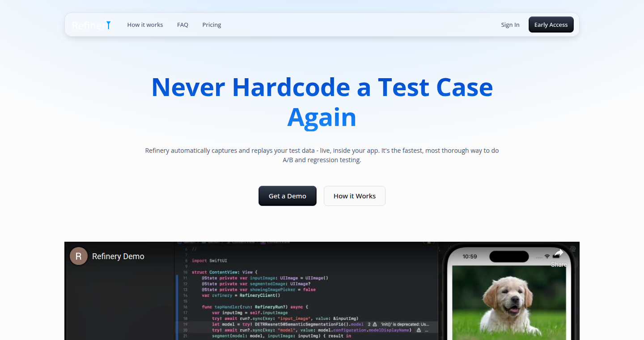The image size is (644, 340).
Task: Click the Get a Demo button
Action: [x=288, y=196]
